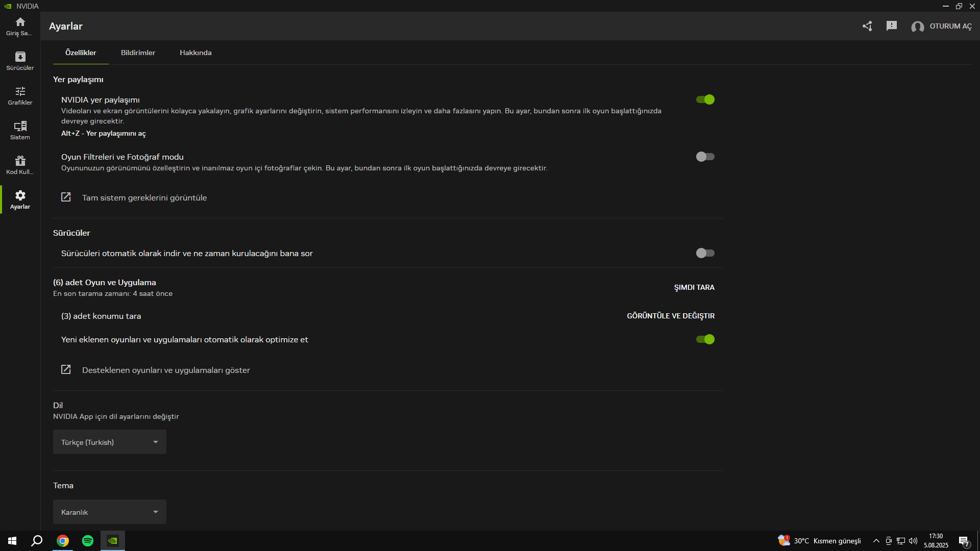Click the Spotify taskbar icon
Viewport: 980px width, 551px height.
point(88,541)
